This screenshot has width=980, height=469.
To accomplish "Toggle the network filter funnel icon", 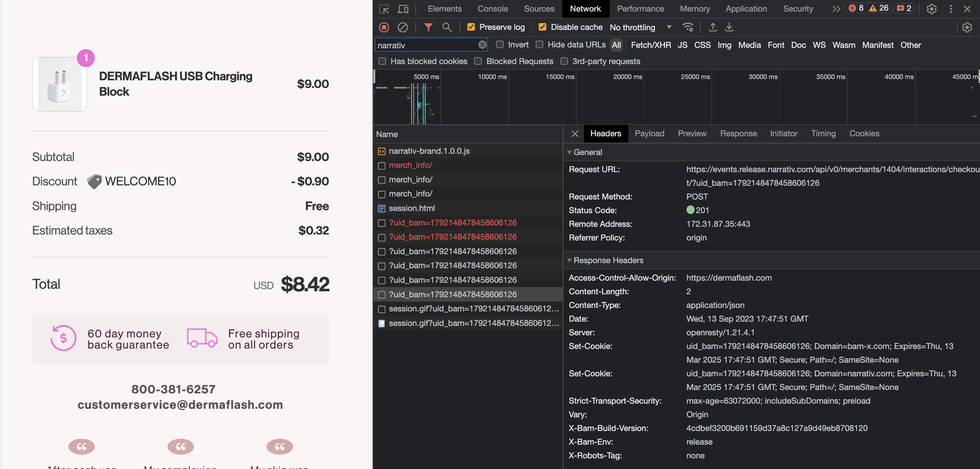I will coord(428,27).
